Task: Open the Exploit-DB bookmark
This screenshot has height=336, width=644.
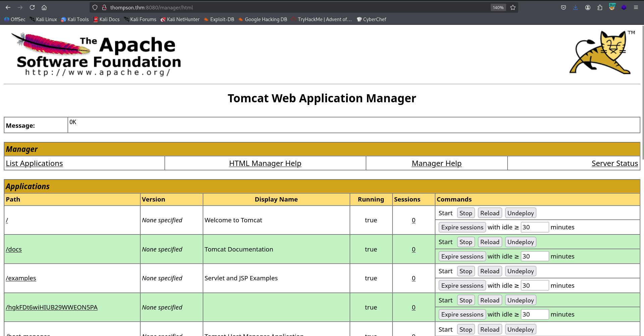Action: (219, 19)
